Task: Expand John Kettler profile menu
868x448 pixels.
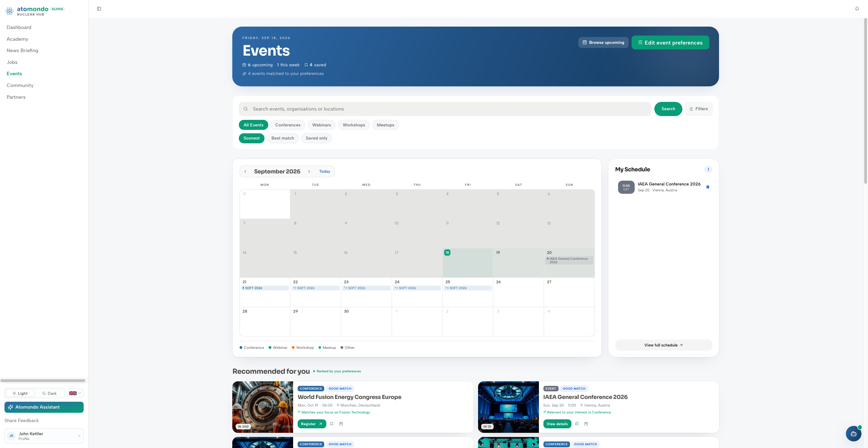Action: click(44, 436)
